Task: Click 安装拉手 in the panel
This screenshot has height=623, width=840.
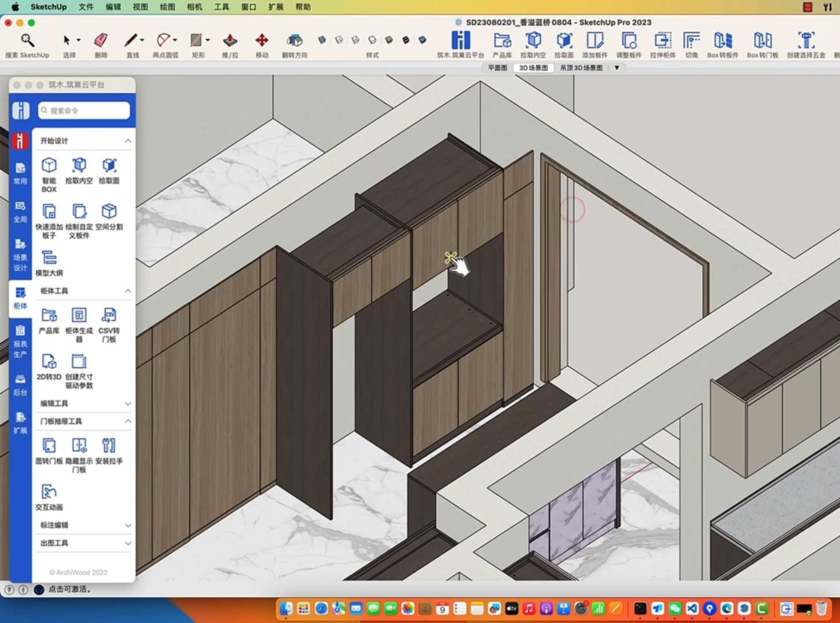Action: click(109, 451)
